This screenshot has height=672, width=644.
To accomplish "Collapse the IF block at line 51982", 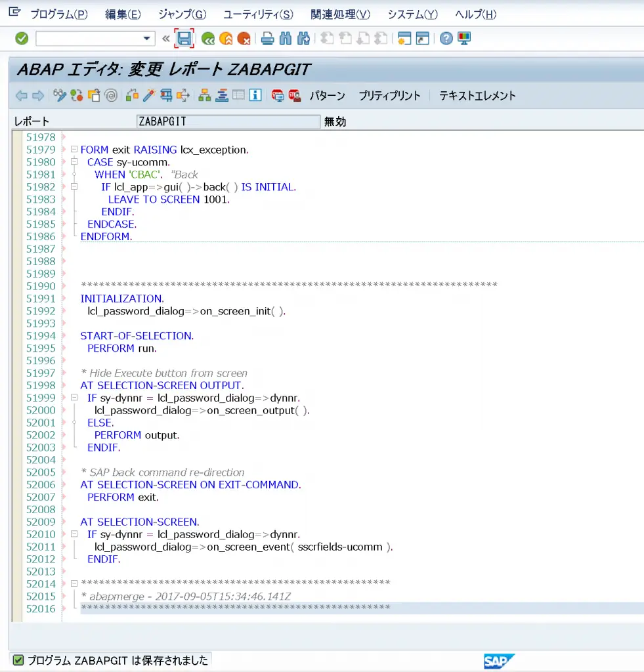I will [x=74, y=186].
